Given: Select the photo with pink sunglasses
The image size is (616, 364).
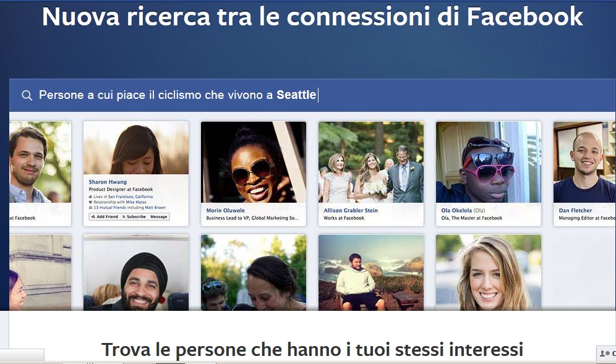Looking at the screenshot, I should (489, 162).
